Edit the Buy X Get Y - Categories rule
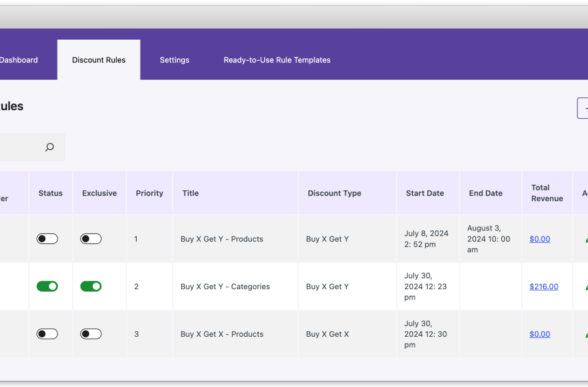This screenshot has width=588, height=387. [584, 286]
